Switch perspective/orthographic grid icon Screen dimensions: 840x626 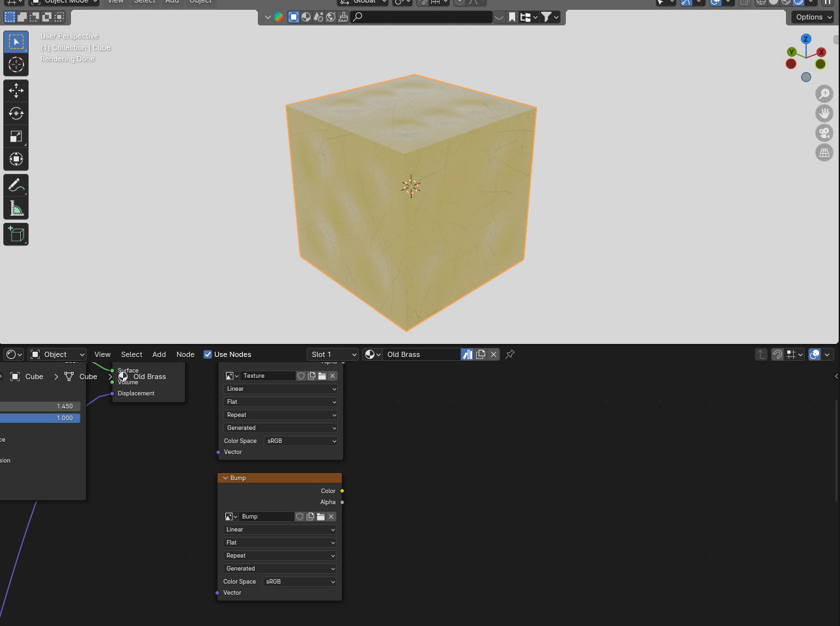(x=824, y=152)
